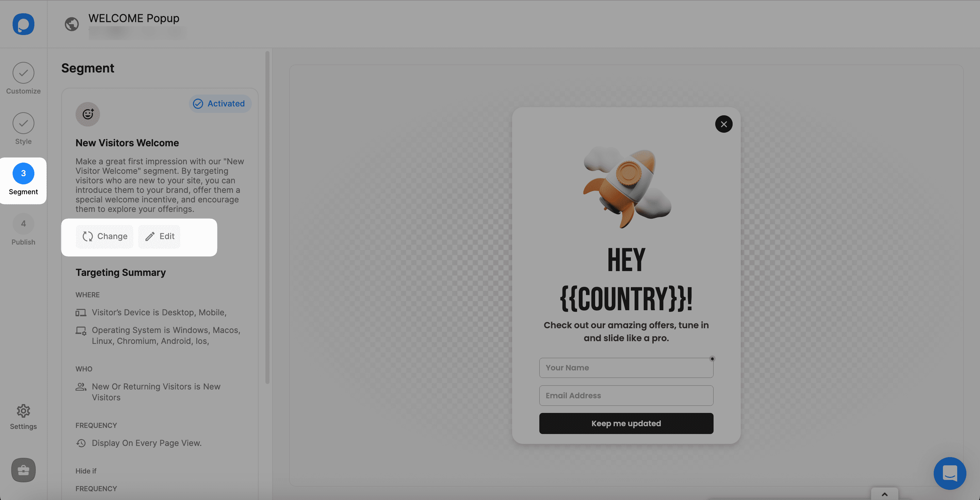Click the Email Address input field
This screenshot has height=500, width=980.
tap(626, 395)
